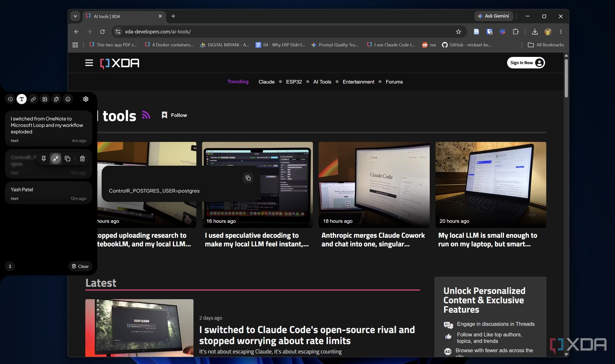Select the Yash Patel clipboard entry
Viewport: 615px width, 364px height.
point(49,193)
